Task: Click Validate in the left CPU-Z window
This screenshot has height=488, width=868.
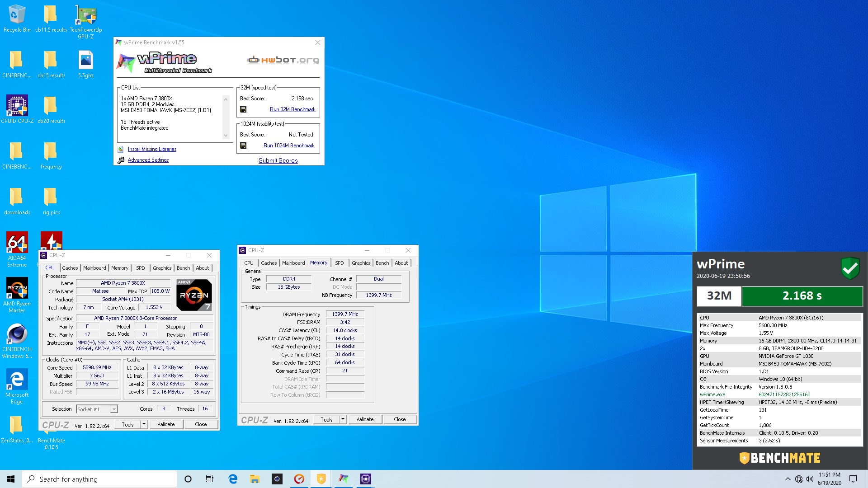Action: point(166,424)
